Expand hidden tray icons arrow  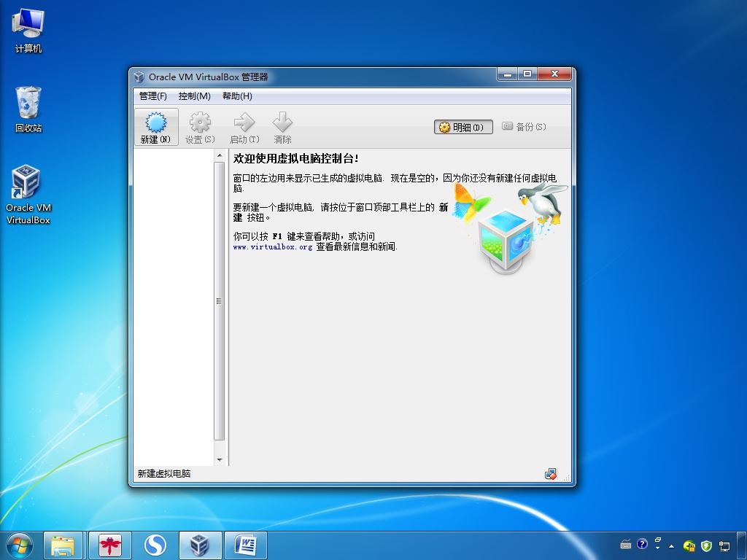[x=672, y=546]
